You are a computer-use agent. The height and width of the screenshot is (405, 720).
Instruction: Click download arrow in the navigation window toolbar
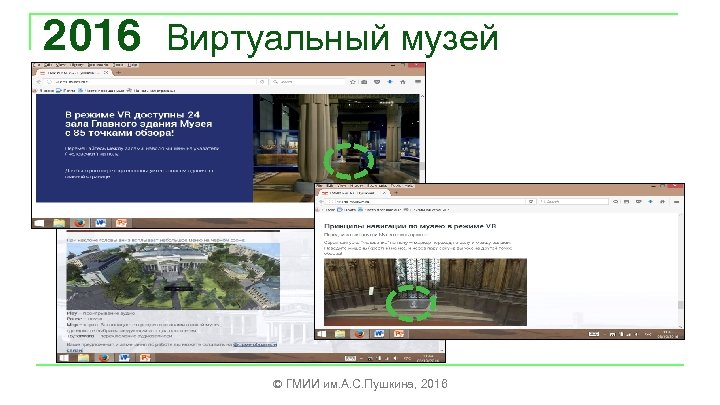[650, 202]
